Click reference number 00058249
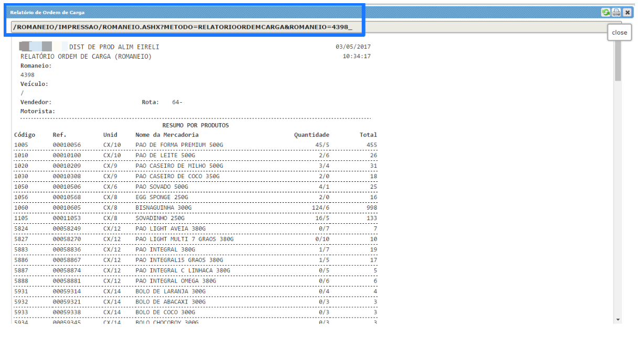Screen dimensions: 644x337 (x=67, y=229)
